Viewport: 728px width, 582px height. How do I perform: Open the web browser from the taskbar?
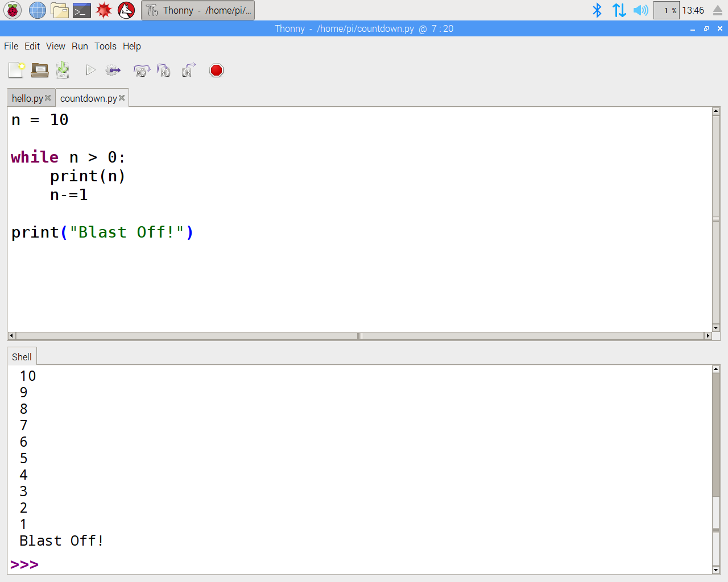(x=37, y=10)
